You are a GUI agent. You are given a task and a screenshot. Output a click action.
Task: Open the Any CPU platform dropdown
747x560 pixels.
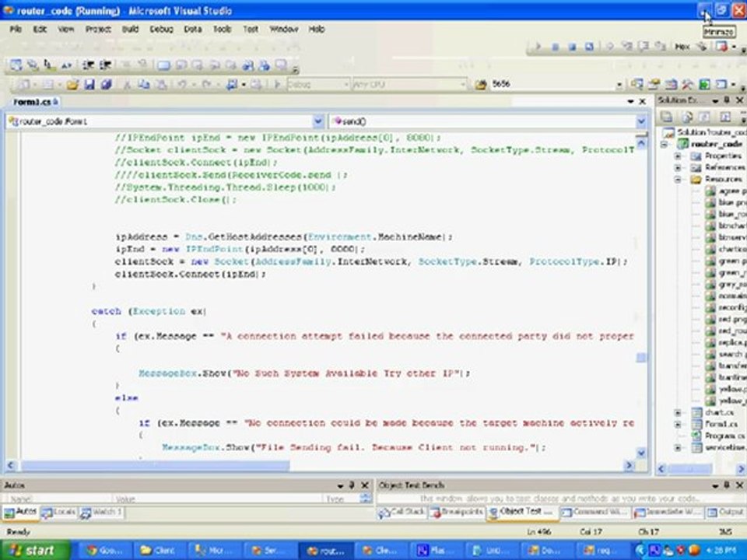tap(462, 85)
